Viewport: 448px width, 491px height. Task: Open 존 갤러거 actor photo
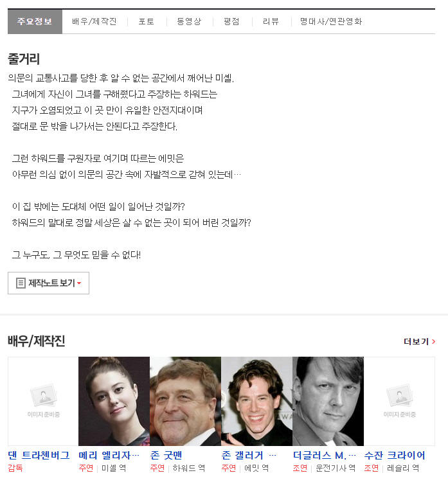pos(257,401)
